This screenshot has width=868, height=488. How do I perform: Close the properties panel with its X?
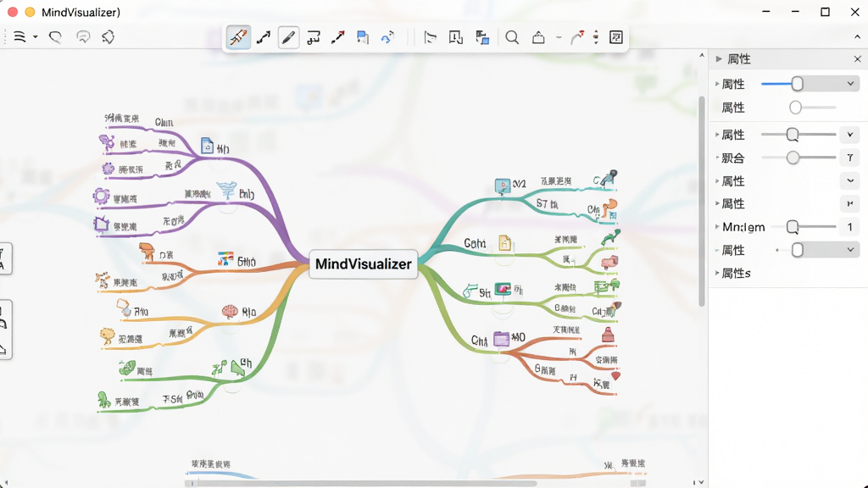tap(858, 58)
